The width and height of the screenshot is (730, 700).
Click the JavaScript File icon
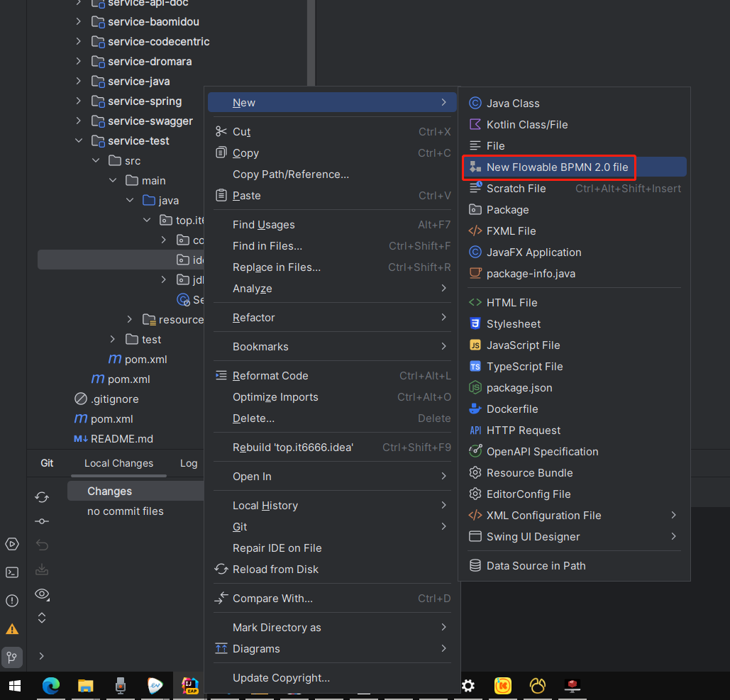(475, 345)
